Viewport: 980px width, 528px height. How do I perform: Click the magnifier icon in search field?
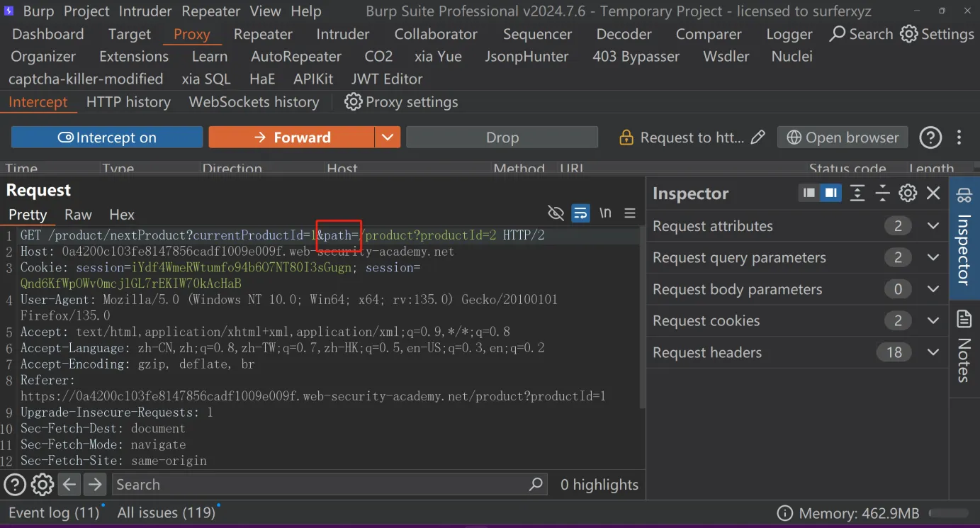(536, 485)
